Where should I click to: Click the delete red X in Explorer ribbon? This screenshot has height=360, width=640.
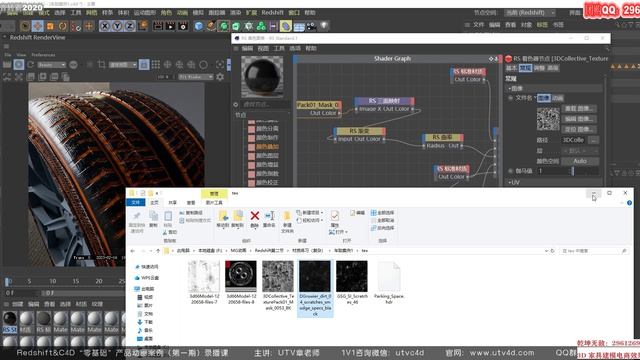coord(255,216)
